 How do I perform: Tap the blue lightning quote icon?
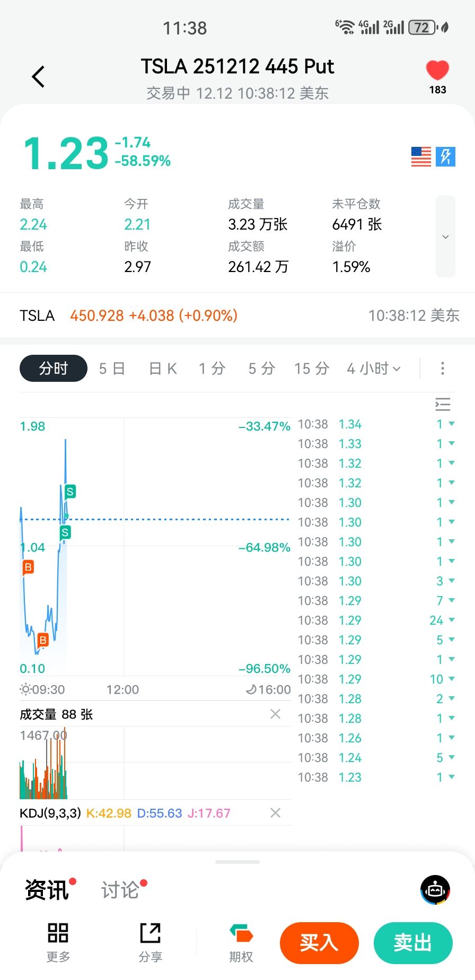tap(445, 156)
